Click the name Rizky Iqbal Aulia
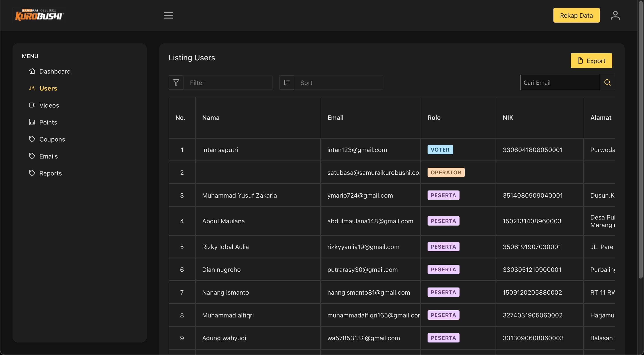The height and width of the screenshot is (355, 644). coord(225,247)
